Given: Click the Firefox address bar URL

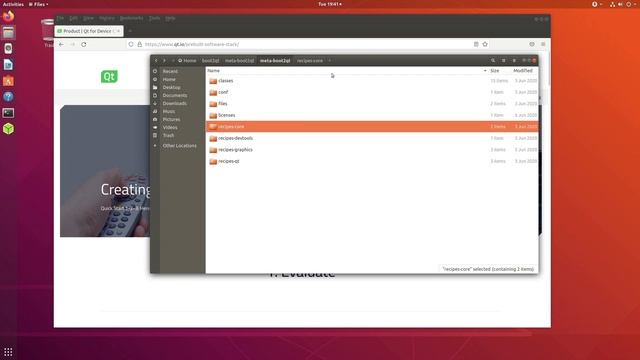Looking at the screenshot, I should coord(192,44).
